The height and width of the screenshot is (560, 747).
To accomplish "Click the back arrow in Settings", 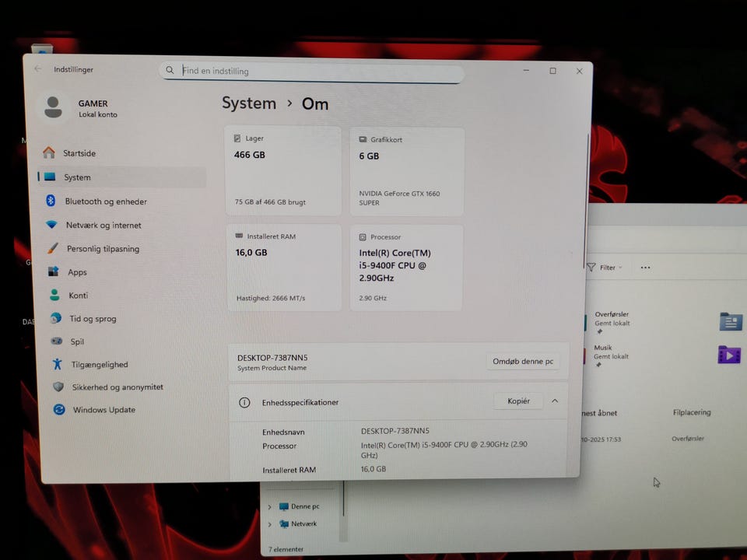I will pyautogui.click(x=37, y=68).
